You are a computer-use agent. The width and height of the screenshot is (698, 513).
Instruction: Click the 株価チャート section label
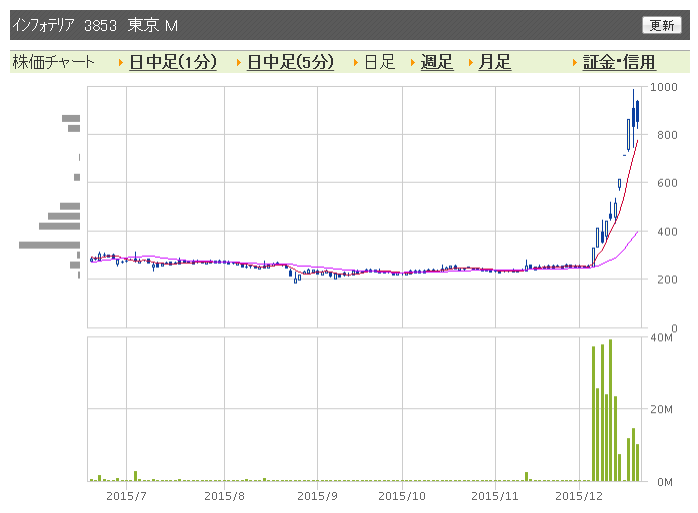click(53, 62)
